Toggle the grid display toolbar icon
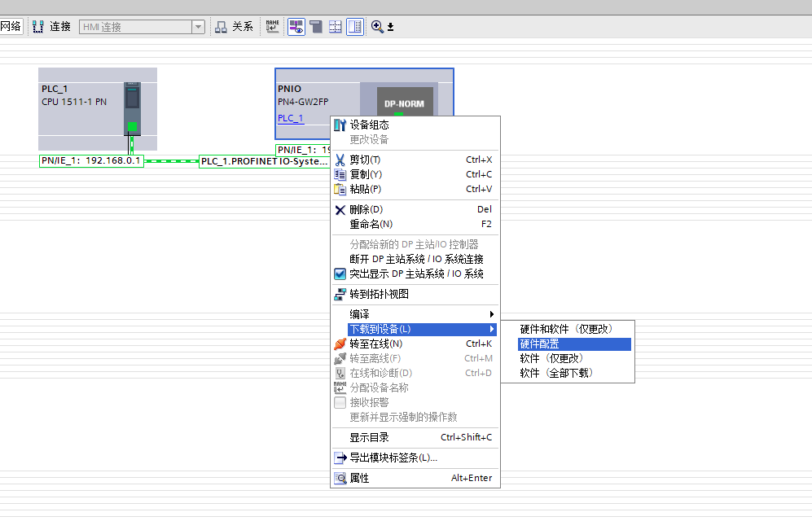Screen dimensions: 812x521 [x=336, y=26]
